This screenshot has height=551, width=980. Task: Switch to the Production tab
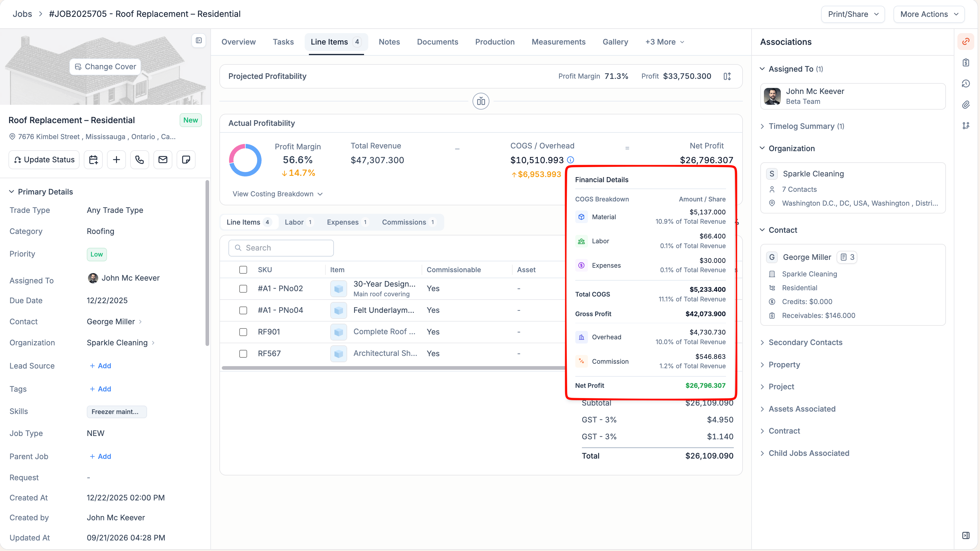[495, 42]
